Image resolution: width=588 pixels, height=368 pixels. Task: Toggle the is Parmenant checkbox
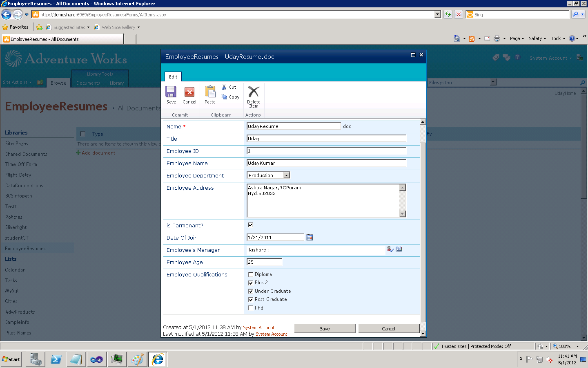(x=250, y=225)
